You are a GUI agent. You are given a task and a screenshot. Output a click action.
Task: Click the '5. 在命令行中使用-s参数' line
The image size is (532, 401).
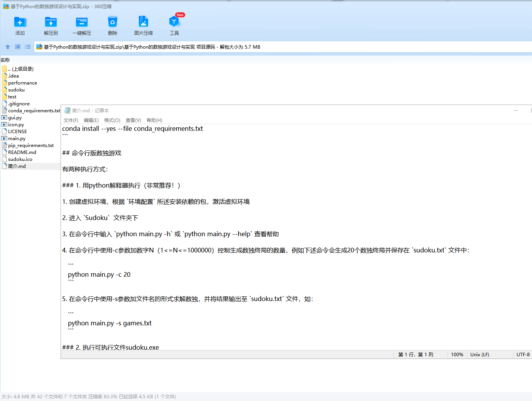(188, 299)
